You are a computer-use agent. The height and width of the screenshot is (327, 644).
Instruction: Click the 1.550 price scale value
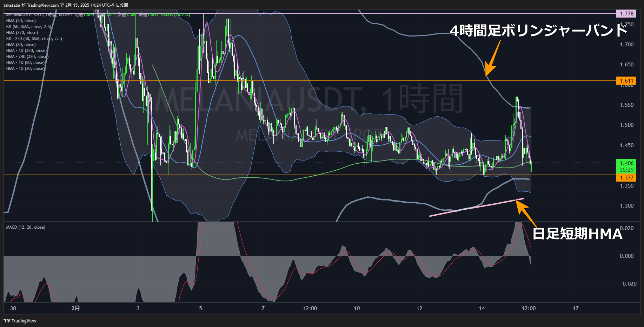pos(626,105)
